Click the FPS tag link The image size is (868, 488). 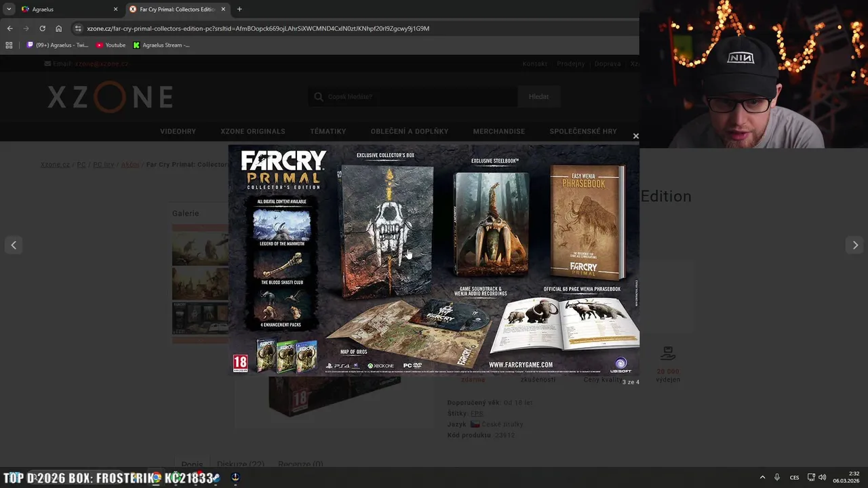[x=477, y=413]
